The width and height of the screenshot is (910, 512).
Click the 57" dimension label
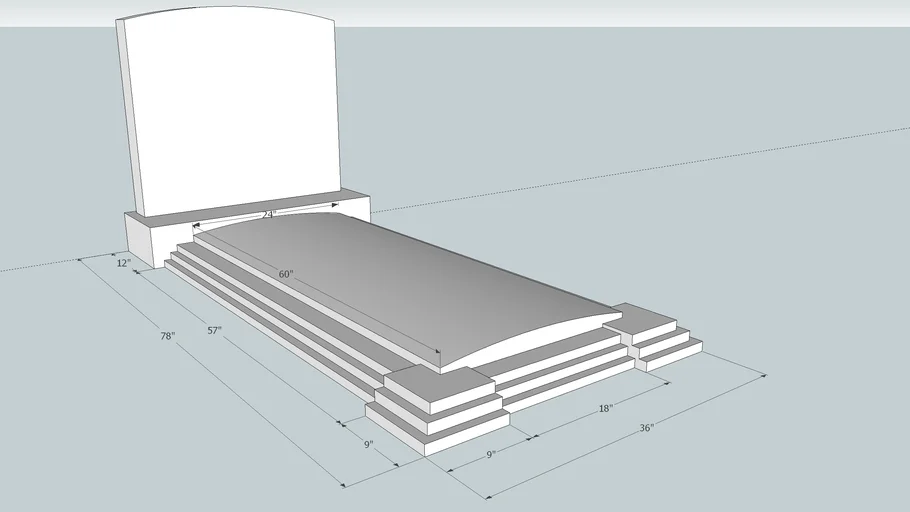pos(214,330)
